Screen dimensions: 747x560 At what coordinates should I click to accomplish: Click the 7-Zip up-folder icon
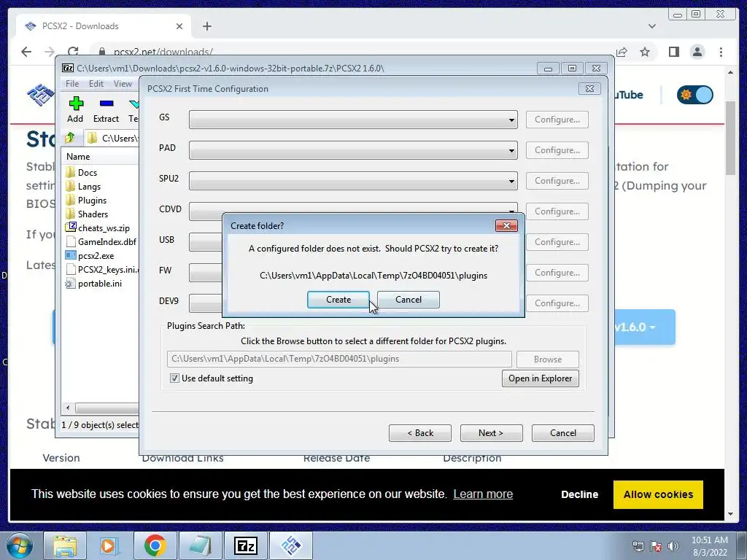(70, 138)
